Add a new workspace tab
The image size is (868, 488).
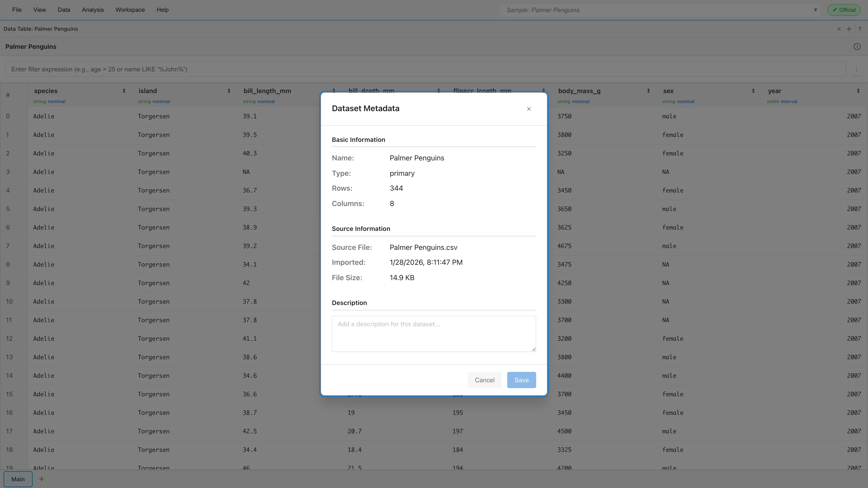coord(41,479)
